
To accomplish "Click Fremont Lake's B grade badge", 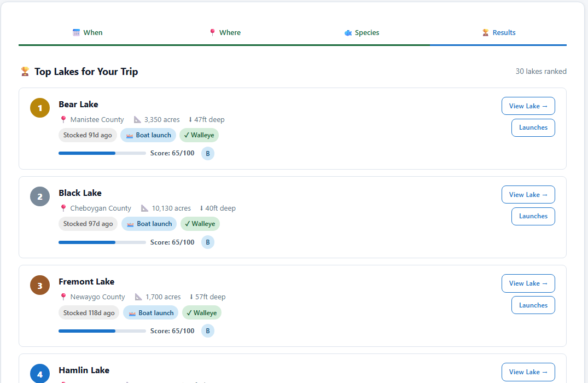I will [208, 331].
